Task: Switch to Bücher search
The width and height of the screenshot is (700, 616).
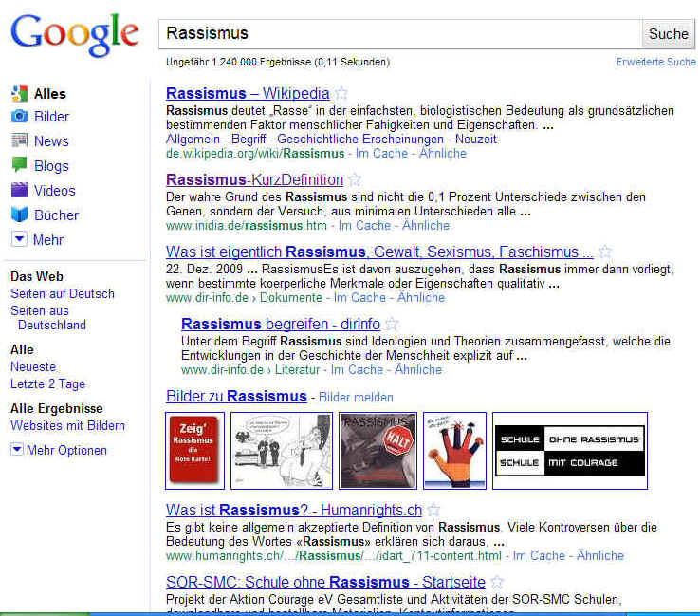Action: [56, 215]
